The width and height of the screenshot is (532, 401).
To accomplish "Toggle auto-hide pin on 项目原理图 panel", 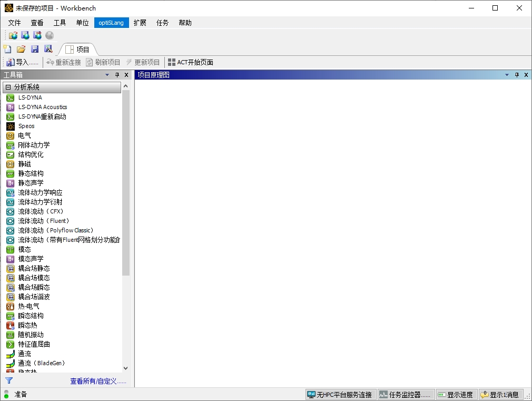I will pyautogui.click(x=517, y=75).
